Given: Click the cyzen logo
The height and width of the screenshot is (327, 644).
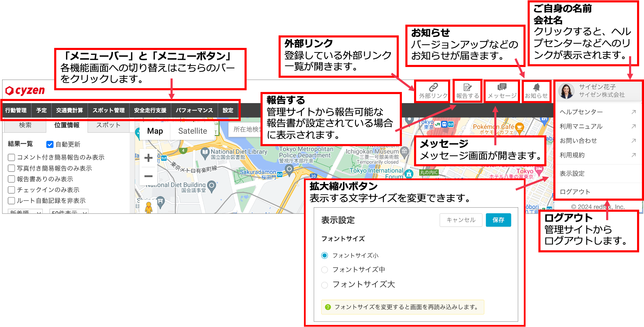Looking at the screenshot, I should (25, 91).
